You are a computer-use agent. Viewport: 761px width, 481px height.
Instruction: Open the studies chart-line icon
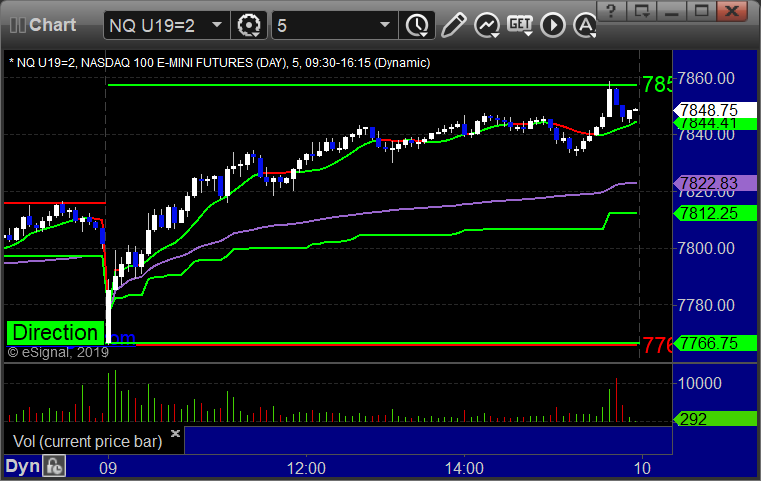[487, 25]
